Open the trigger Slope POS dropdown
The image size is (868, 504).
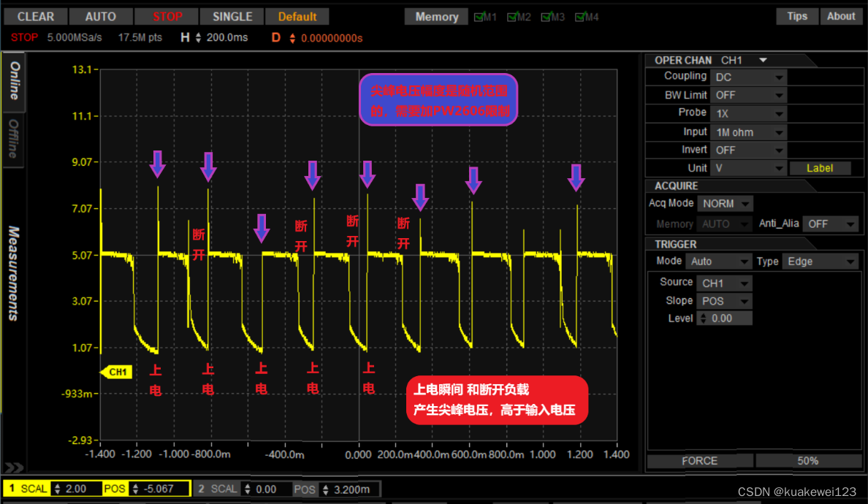tap(724, 301)
